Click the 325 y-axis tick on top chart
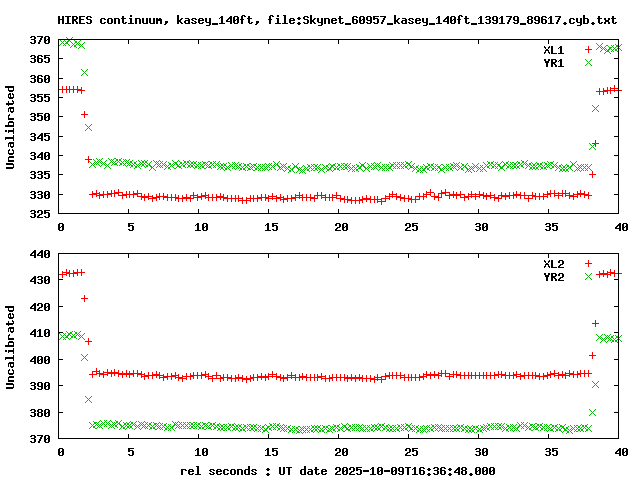 pyautogui.click(x=40, y=214)
